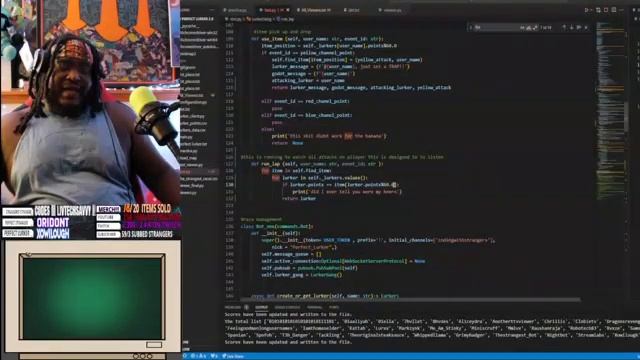Click the code minimap overview
This screenshot has height=360, width=640.
coord(610,110)
